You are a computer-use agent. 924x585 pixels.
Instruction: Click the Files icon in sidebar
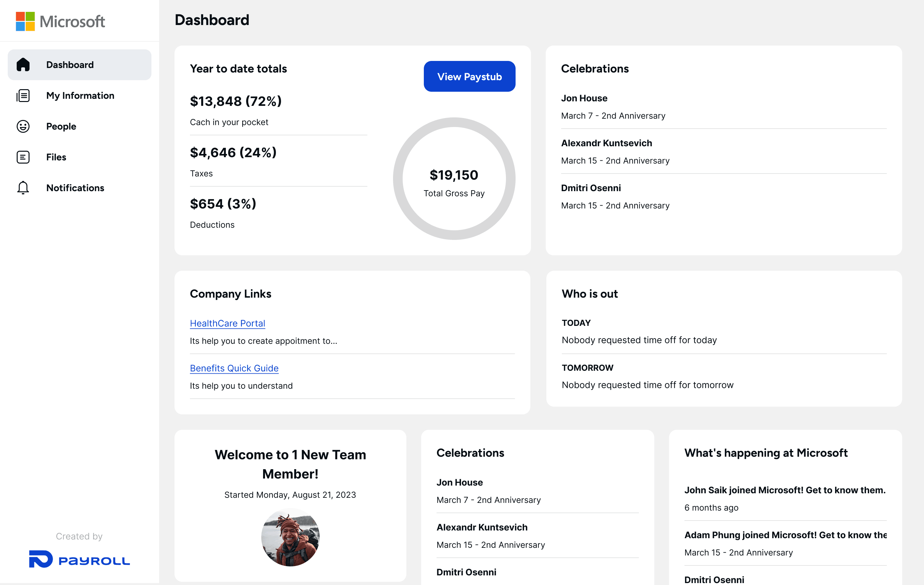(23, 157)
